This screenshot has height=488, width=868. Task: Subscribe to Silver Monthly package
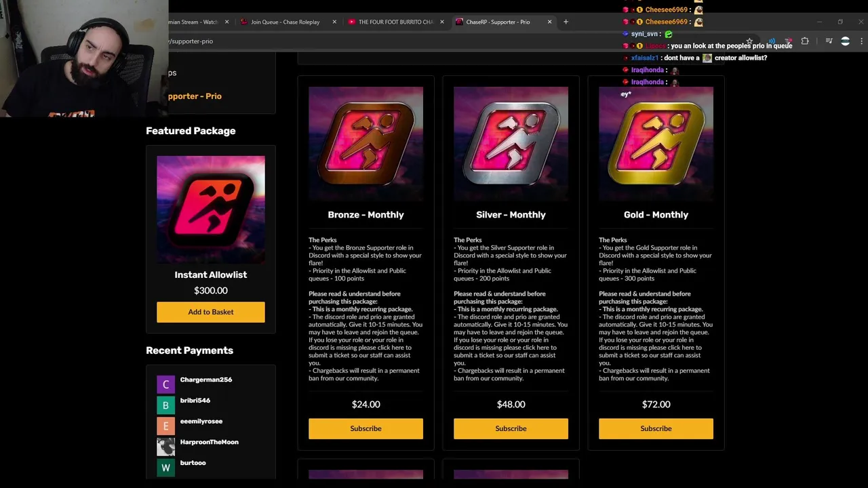coord(511,428)
